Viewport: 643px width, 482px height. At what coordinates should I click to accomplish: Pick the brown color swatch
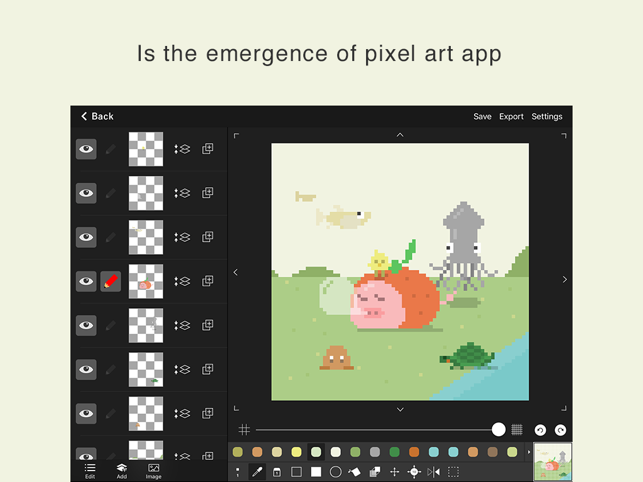493,452
